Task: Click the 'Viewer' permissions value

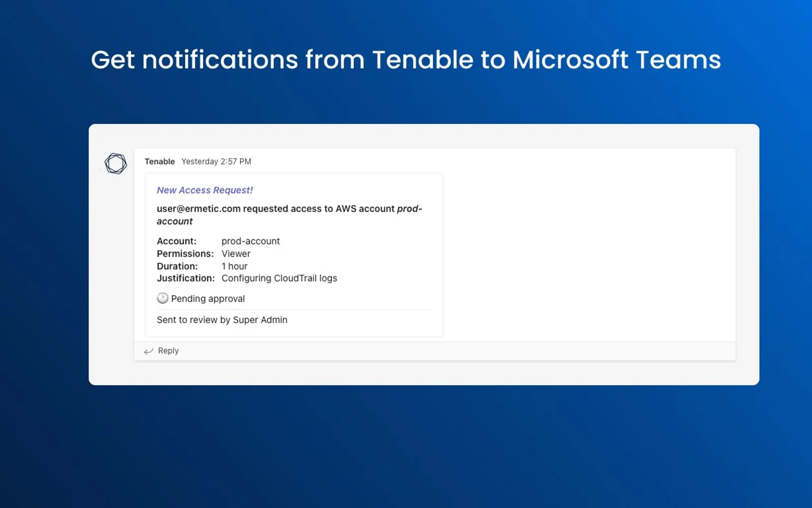Action: [x=236, y=253]
